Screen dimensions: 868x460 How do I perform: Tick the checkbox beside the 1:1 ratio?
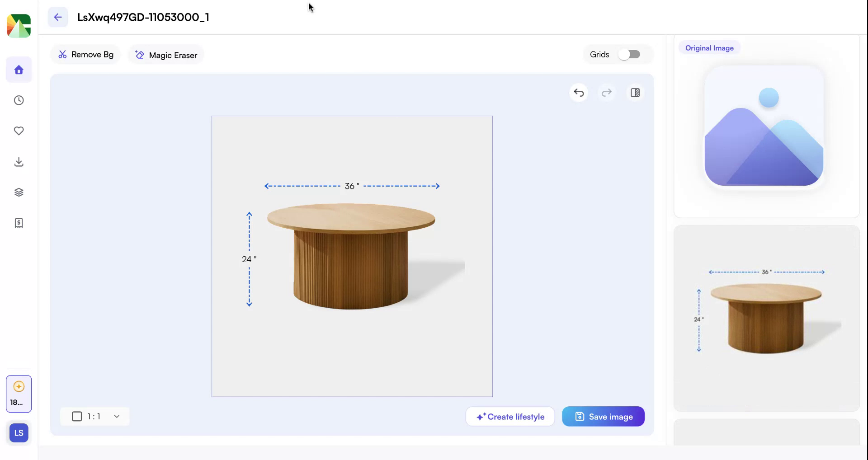(77, 416)
